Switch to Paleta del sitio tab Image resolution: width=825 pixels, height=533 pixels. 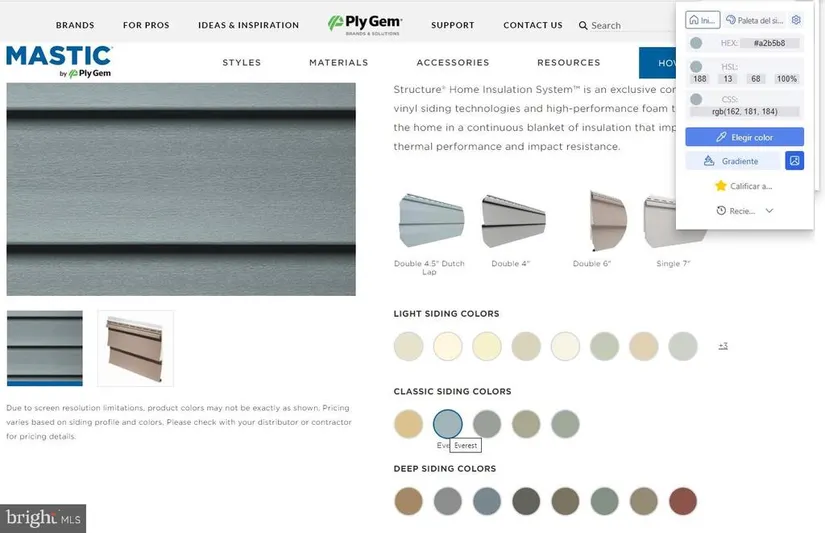754,20
